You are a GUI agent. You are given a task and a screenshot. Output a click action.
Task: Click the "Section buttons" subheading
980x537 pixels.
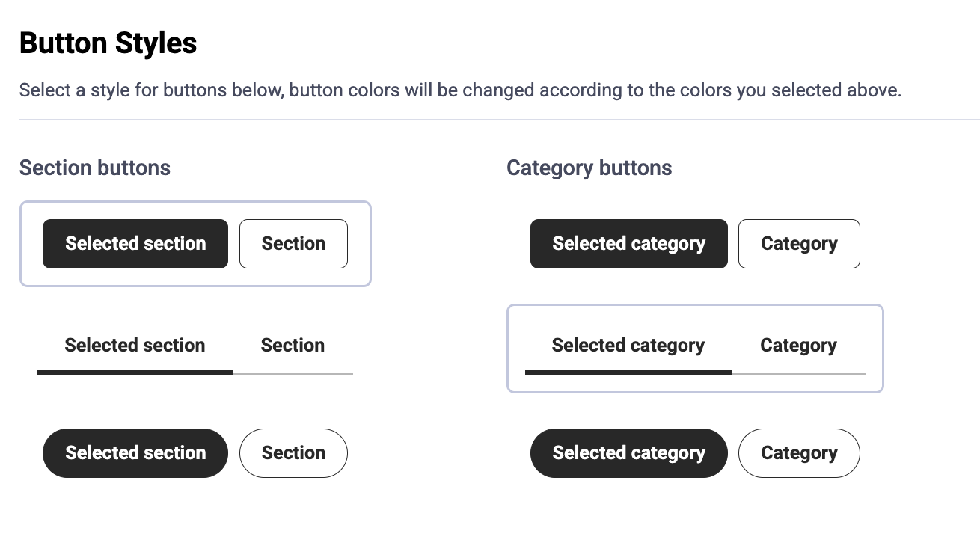pyautogui.click(x=95, y=168)
